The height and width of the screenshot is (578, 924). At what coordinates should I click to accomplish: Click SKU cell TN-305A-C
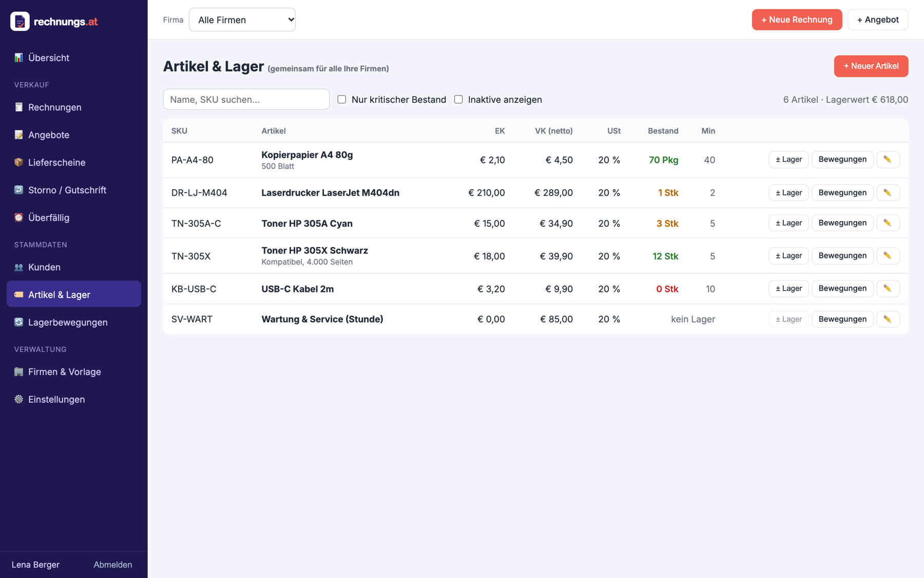pyautogui.click(x=196, y=223)
